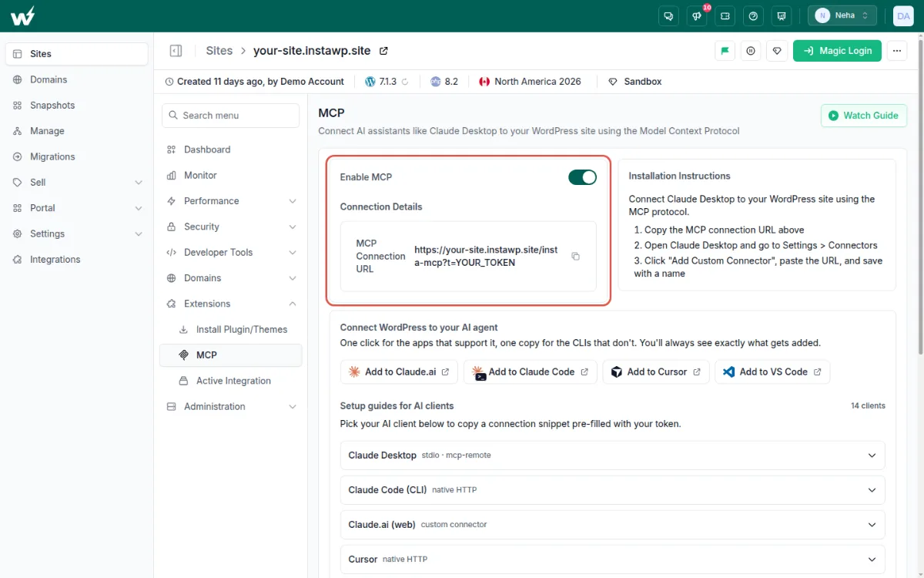Collapse the sidebar panel icon beside Sites
Viewport: 924px width, 578px height.
click(x=176, y=51)
